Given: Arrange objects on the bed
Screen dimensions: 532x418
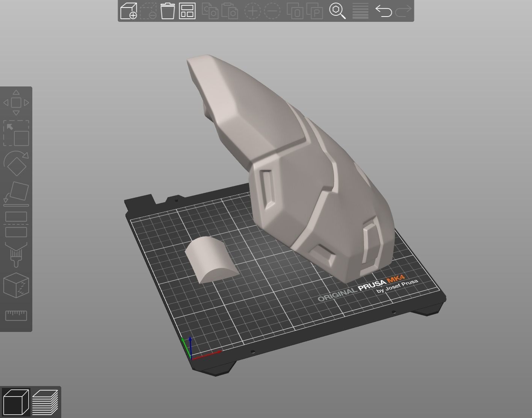Looking at the screenshot, I should (x=187, y=11).
